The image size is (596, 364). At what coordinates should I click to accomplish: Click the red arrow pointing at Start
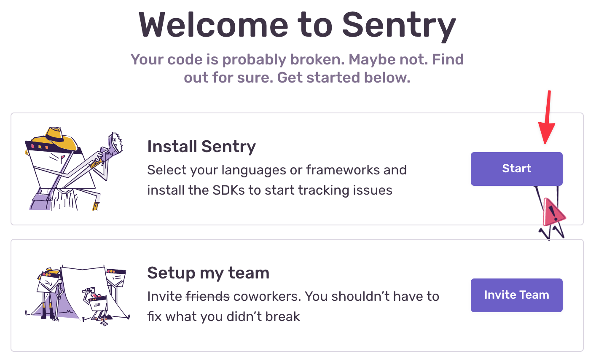click(547, 117)
